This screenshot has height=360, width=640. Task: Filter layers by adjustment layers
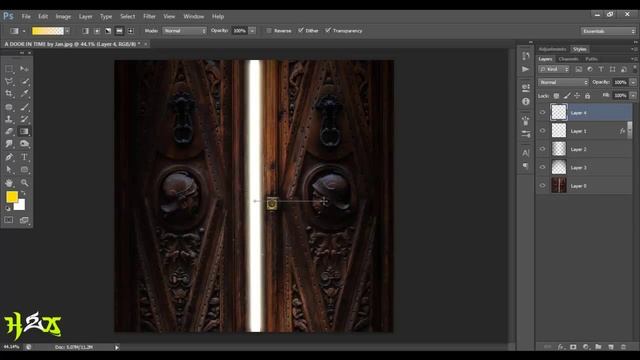pos(590,69)
